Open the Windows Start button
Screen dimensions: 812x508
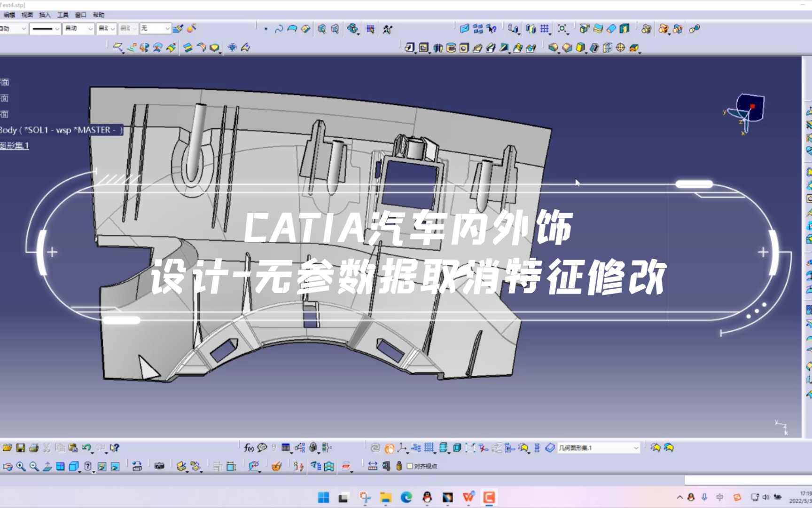[323, 497]
